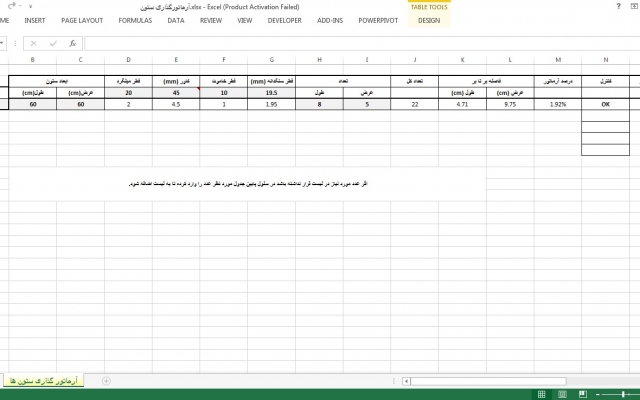Select column H header

(x=319, y=60)
